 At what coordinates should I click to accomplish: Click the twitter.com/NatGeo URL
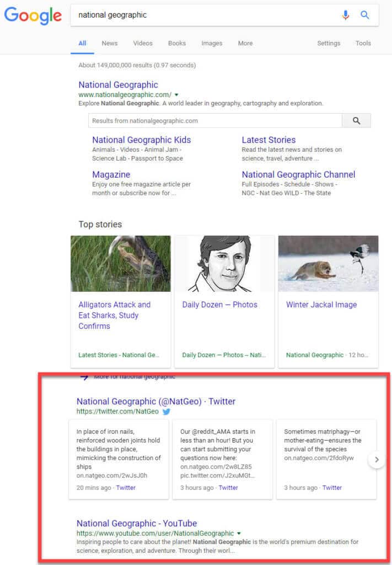(x=117, y=412)
